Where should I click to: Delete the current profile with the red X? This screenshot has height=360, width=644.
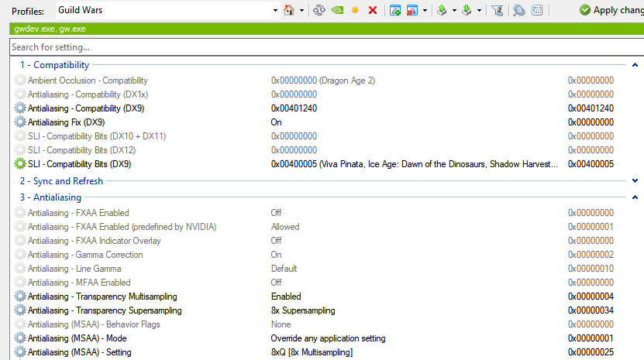click(x=373, y=10)
